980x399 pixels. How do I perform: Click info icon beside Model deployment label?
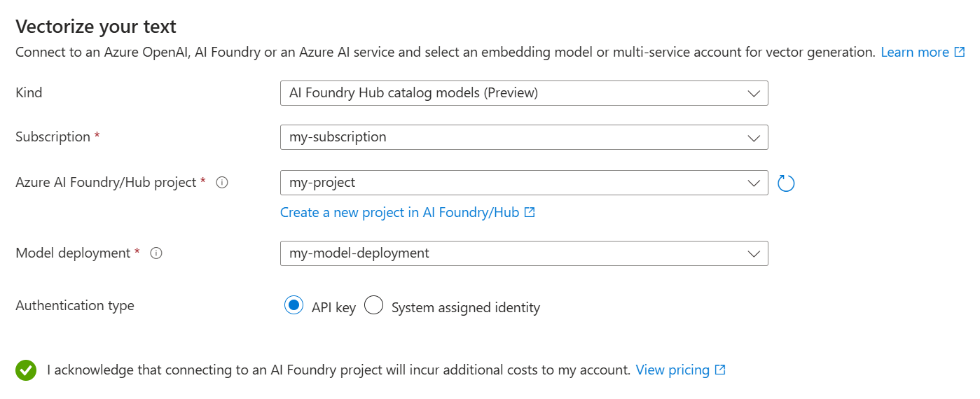tap(156, 253)
